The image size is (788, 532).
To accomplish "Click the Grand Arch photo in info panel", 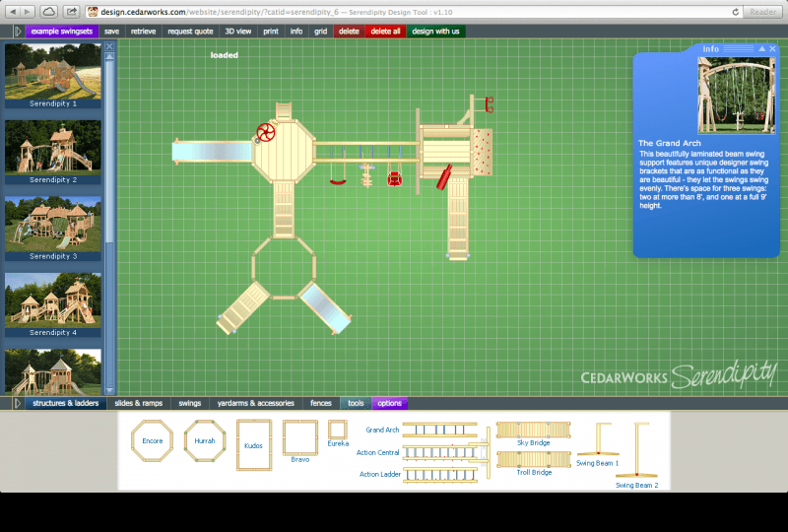I will pos(736,95).
